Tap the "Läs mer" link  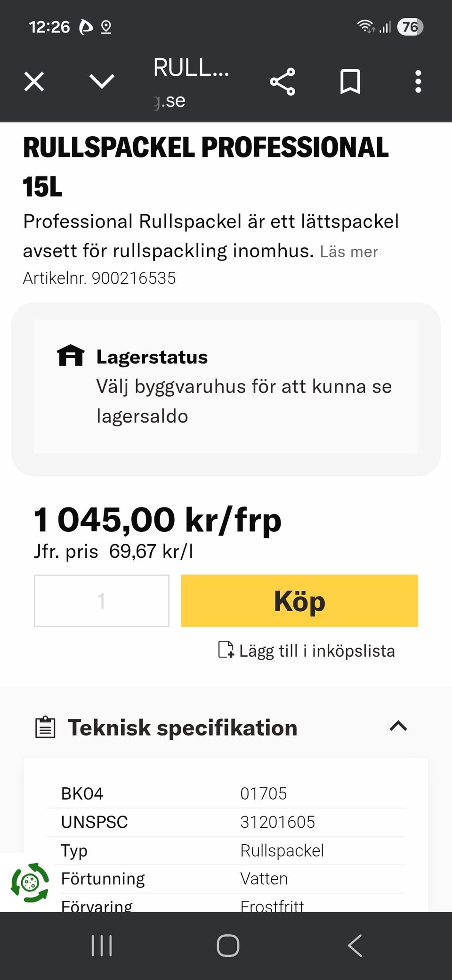349,252
